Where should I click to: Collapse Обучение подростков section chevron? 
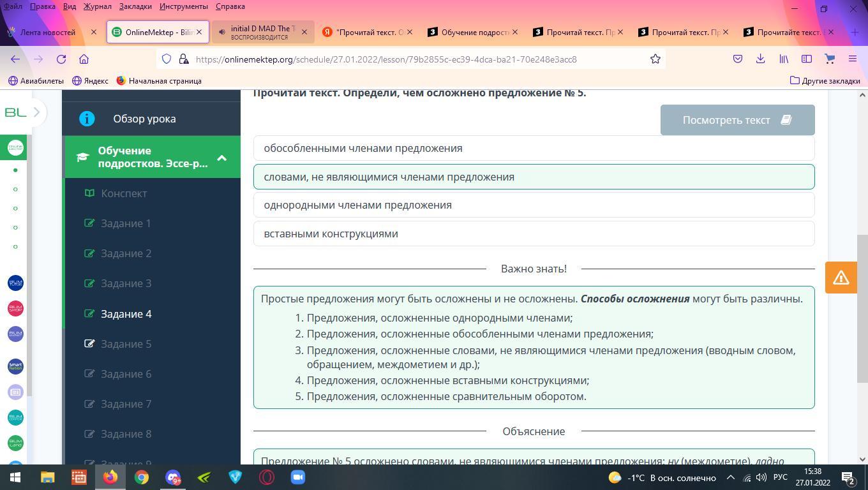click(x=221, y=158)
